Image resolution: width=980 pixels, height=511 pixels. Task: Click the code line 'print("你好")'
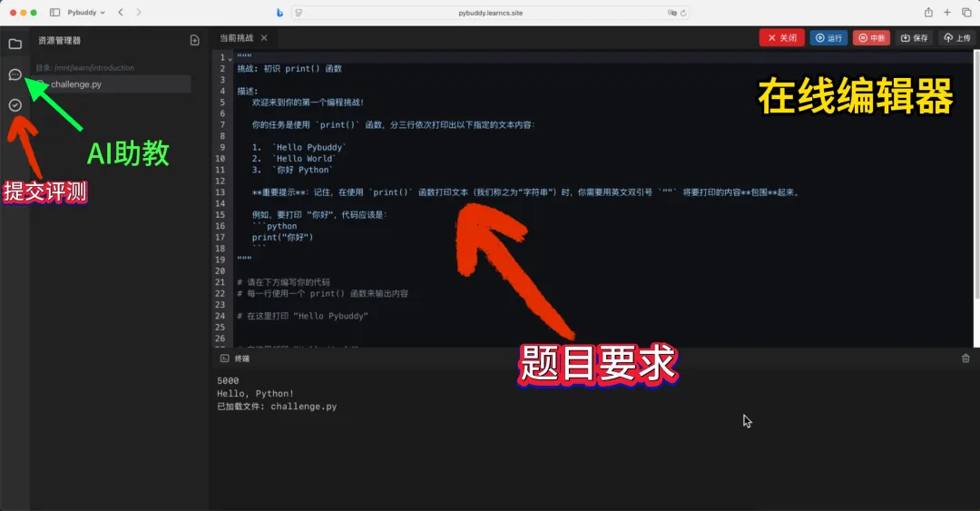click(282, 238)
